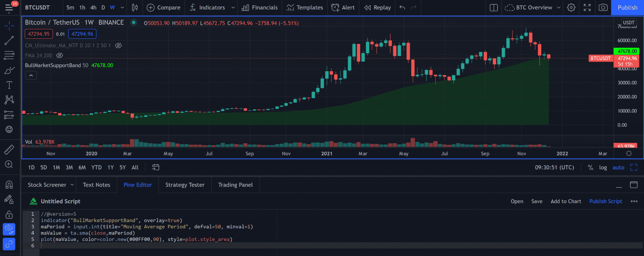This screenshot has height=256, width=644.
Task: Switch to the Strategy Tester tab
Action: point(185,185)
